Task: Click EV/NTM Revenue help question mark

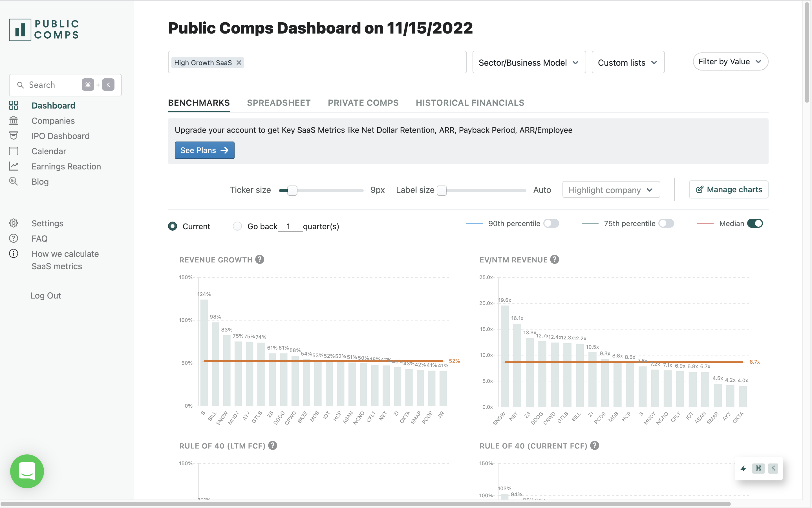Action: coord(555,260)
